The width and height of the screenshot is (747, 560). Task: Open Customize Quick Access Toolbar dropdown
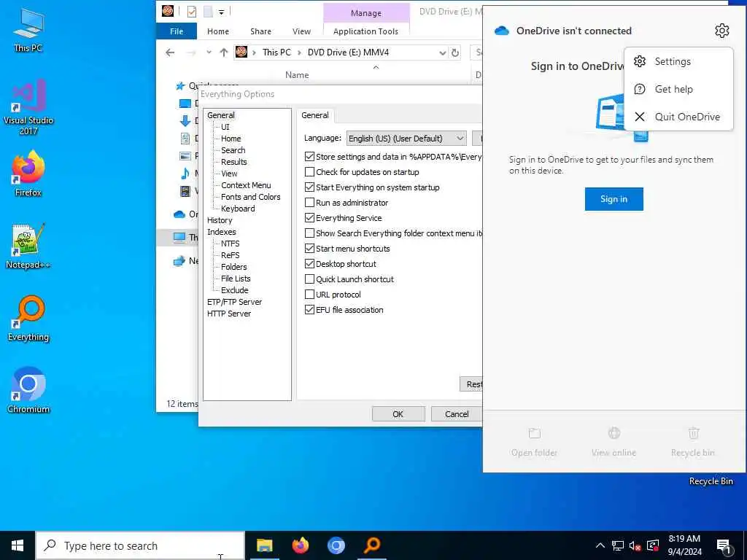[x=222, y=12]
